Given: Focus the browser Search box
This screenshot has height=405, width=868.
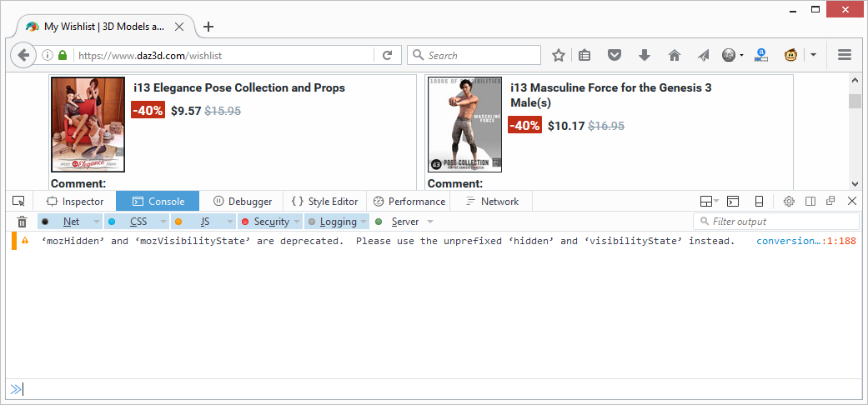Looking at the screenshot, I should 474,55.
